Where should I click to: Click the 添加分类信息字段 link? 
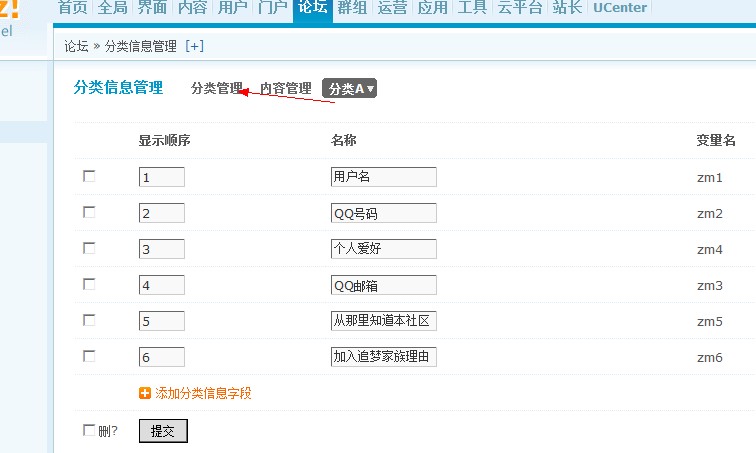tap(203, 393)
